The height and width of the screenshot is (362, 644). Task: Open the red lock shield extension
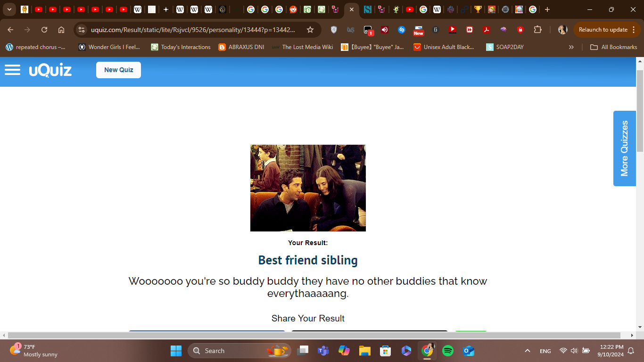point(520,30)
